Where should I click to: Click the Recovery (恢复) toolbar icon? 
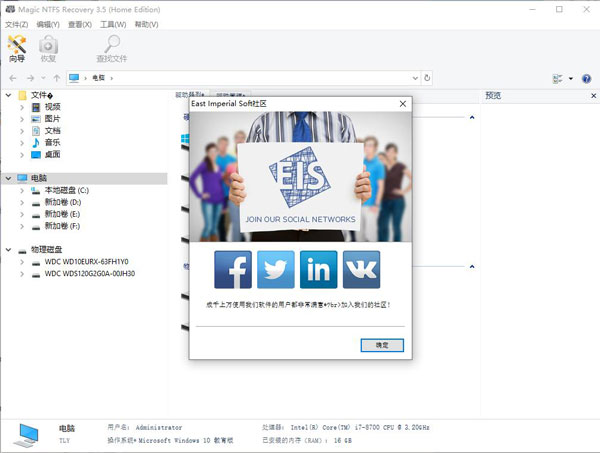[48, 49]
